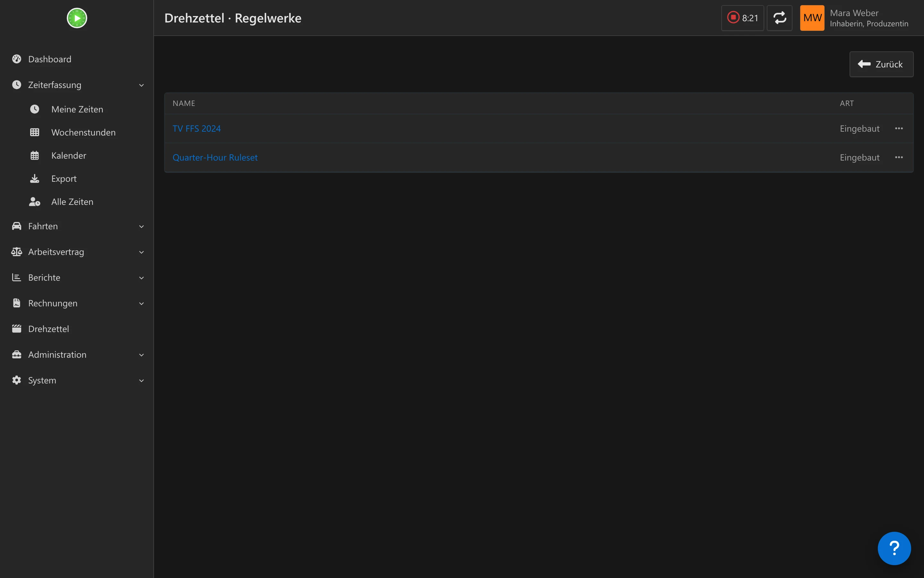924x578 pixels.
Task: Open Mara Weber profile name
Action: coord(854,13)
